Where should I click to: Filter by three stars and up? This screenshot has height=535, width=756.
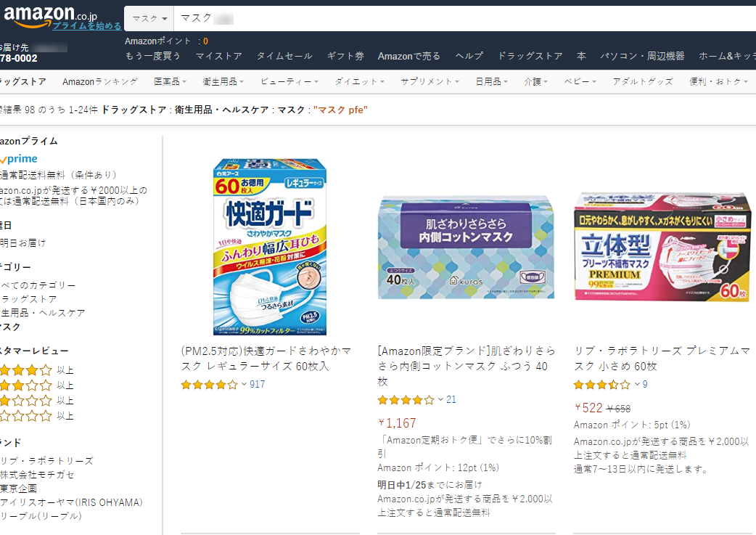tap(26, 385)
